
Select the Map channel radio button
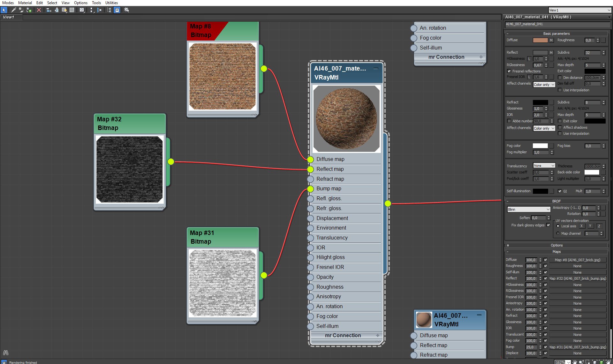[558, 233]
